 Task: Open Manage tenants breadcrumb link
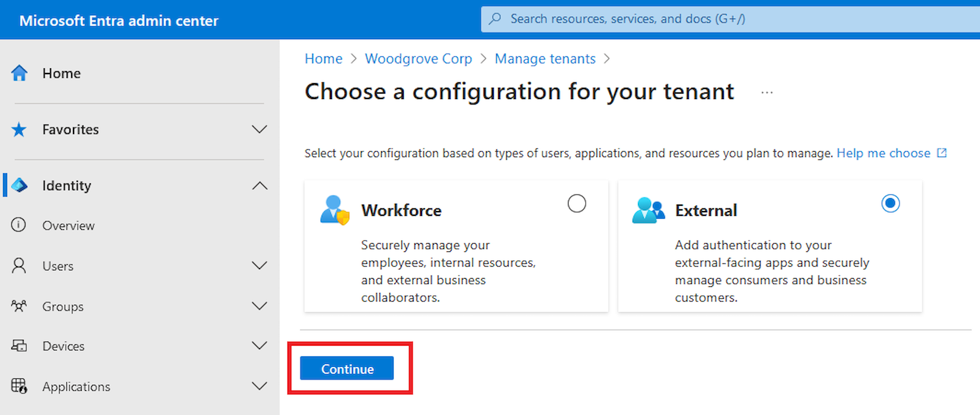545,59
